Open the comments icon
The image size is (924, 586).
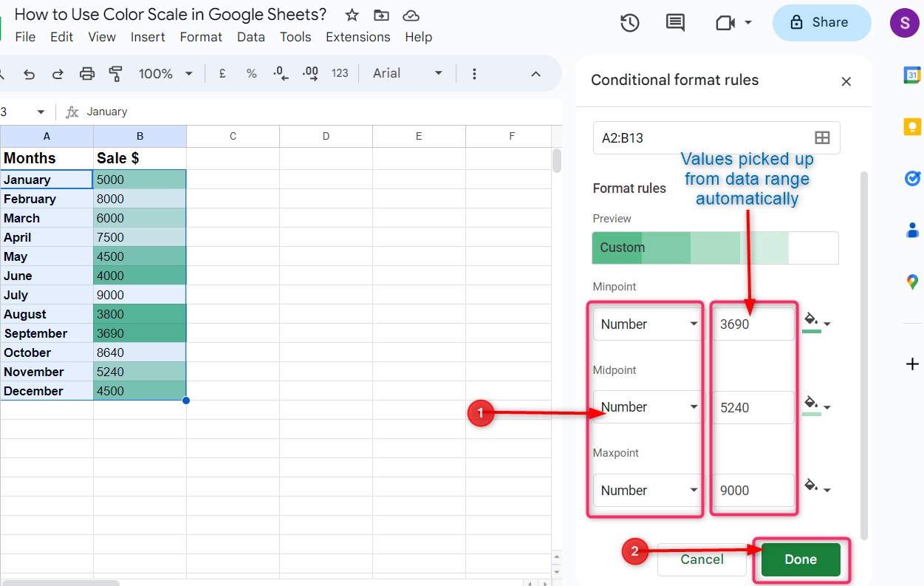click(675, 23)
